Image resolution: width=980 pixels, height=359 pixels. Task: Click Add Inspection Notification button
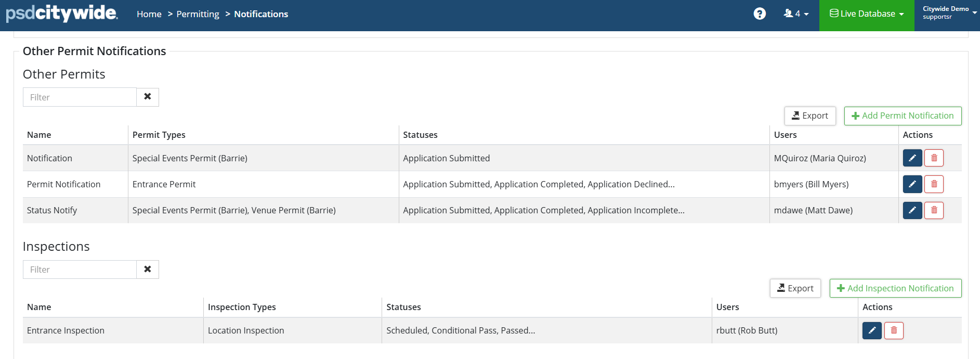point(895,288)
